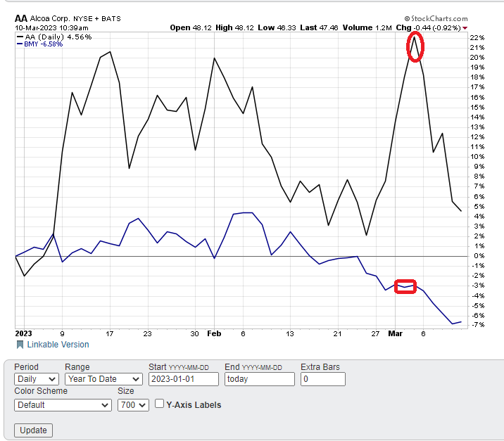
Task: Click the '22%' y-axis label
Action: (477, 37)
